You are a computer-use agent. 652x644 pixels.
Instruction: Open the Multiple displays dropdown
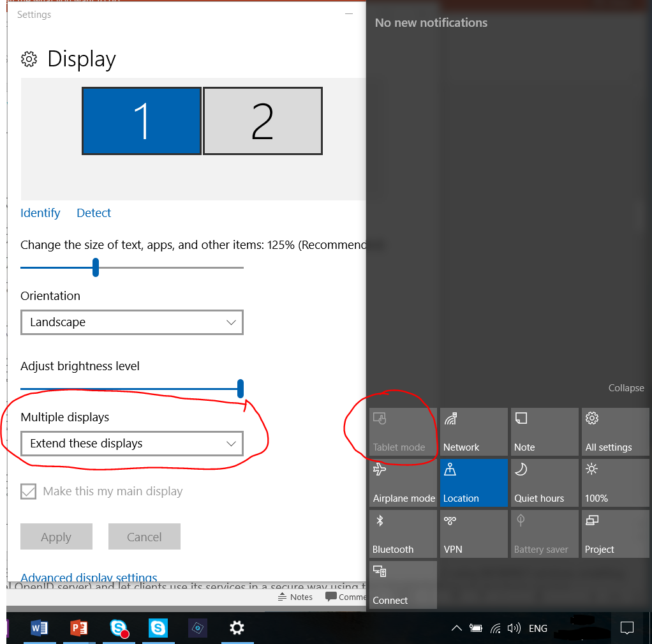tap(131, 444)
